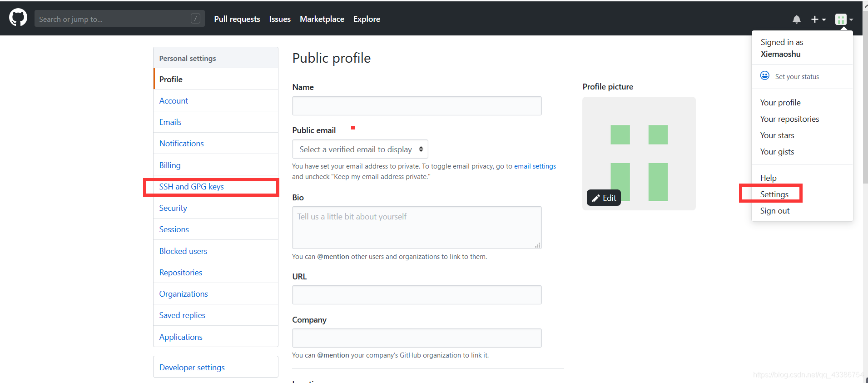Screen dimensions: 868x383
Task: Click the Xiemaoshu username text
Action: 780,54
